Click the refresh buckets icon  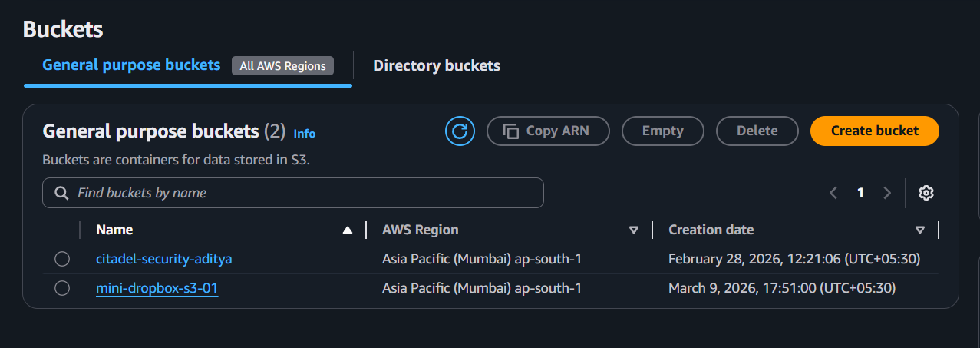coord(460,131)
